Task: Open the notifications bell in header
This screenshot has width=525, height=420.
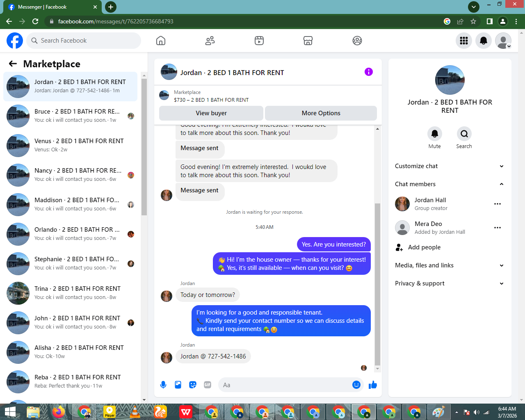Action: click(484, 41)
